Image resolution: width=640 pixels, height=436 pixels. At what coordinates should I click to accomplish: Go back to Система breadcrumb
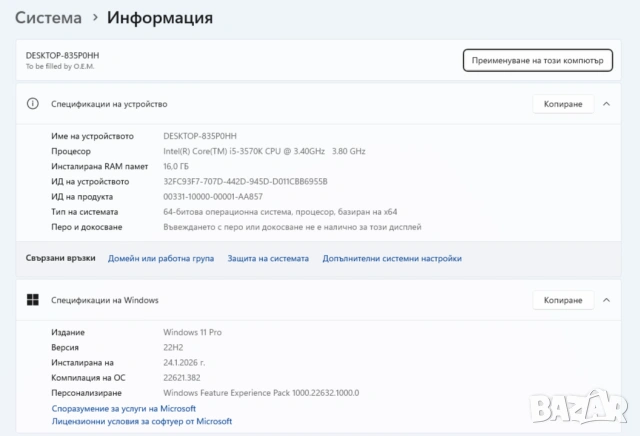48,18
